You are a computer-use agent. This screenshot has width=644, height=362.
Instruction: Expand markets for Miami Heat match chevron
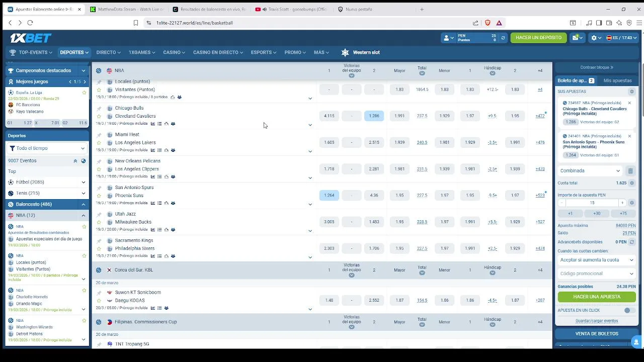tap(310, 151)
